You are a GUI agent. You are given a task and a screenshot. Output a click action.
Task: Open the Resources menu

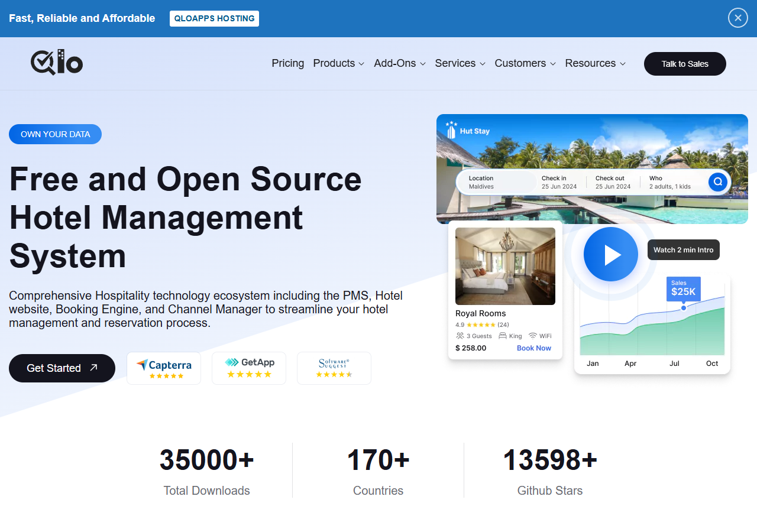point(596,63)
